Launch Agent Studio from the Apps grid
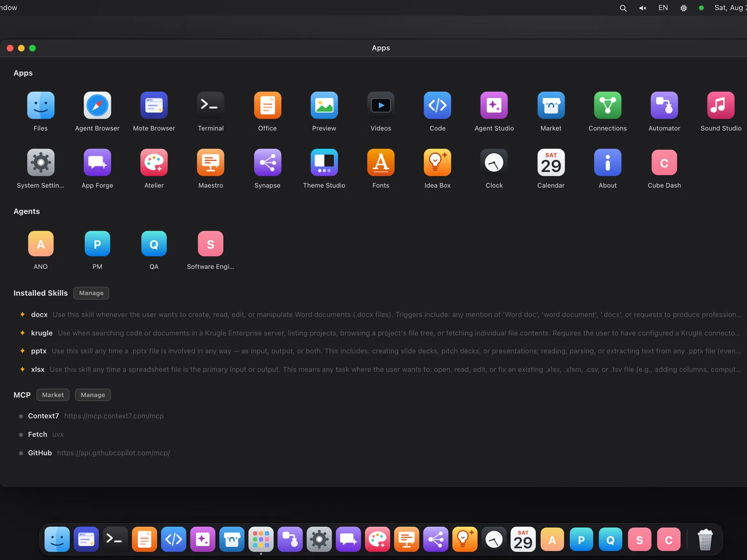Screen dimensions: 747x560 [494, 105]
